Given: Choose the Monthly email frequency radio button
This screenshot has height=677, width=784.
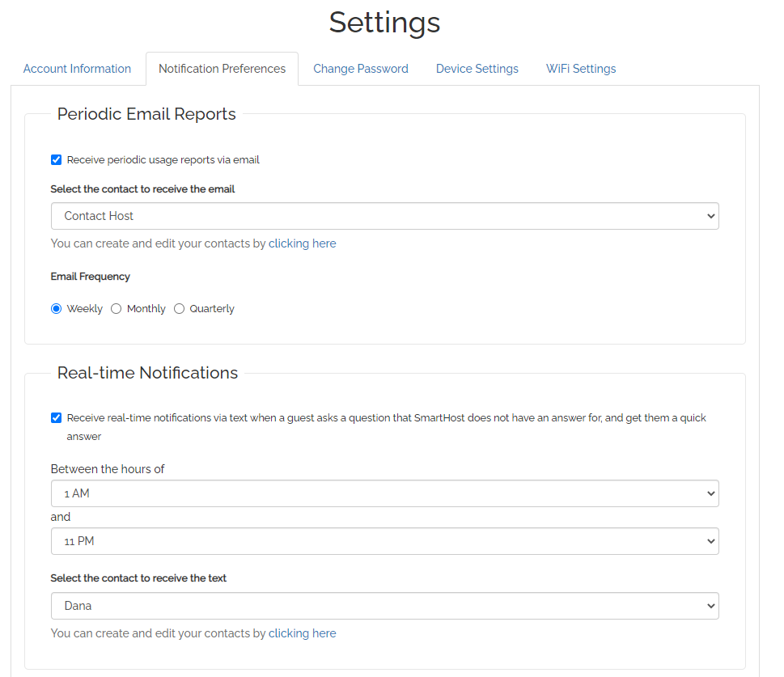Looking at the screenshot, I should [x=116, y=308].
